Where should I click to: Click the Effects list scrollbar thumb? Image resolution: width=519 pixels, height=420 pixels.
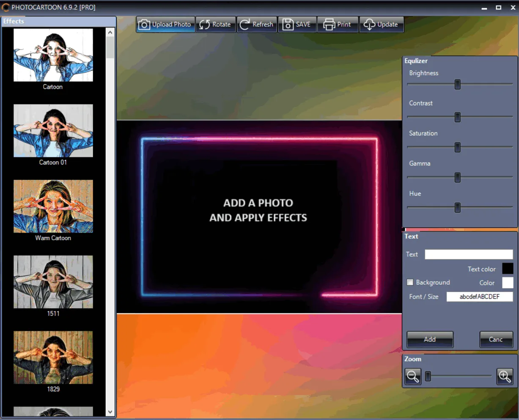coord(110,47)
